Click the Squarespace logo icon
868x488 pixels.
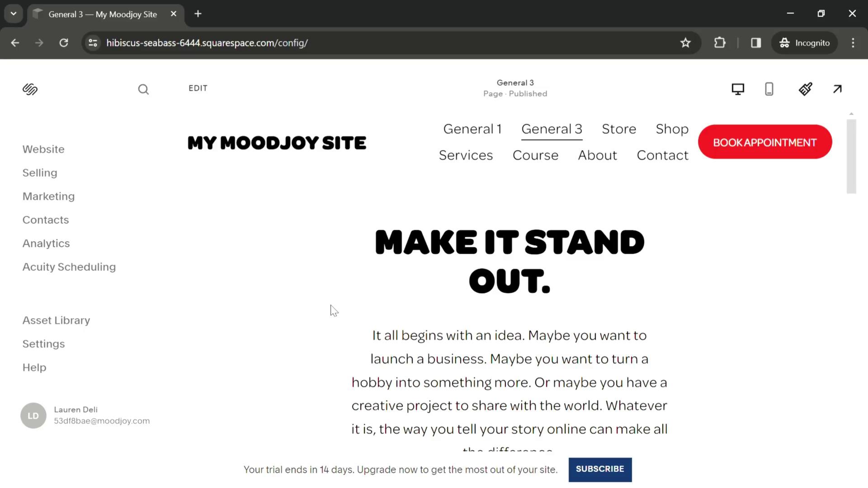pos(30,89)
